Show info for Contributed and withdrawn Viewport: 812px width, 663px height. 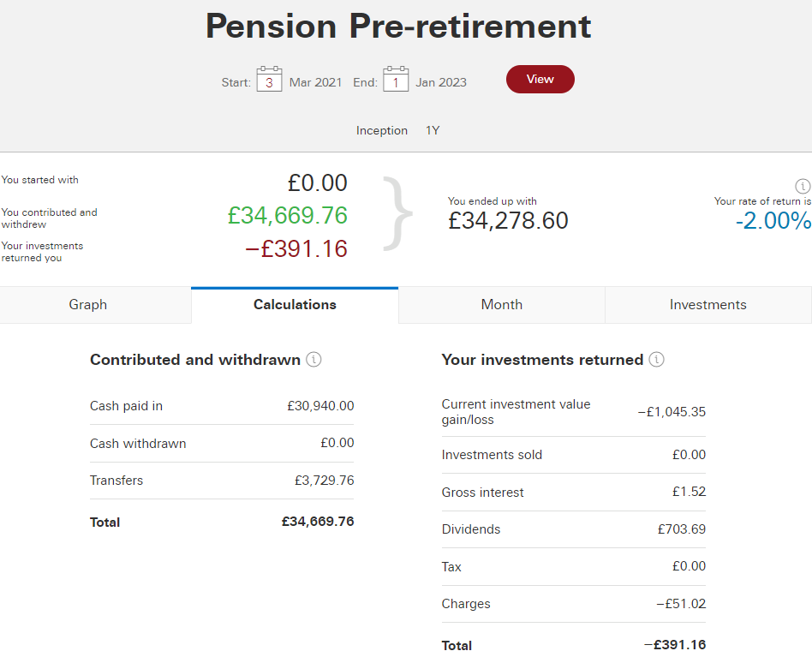coord(313,359)
